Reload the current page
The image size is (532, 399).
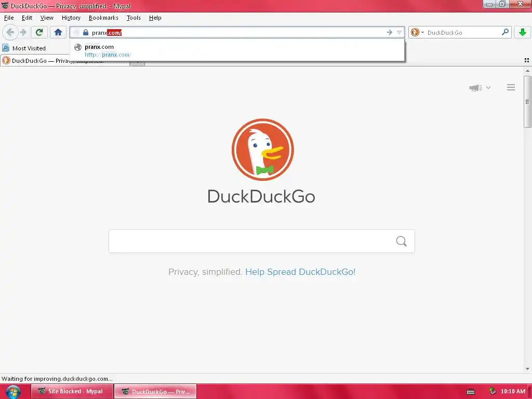click(x=39, y=33)
